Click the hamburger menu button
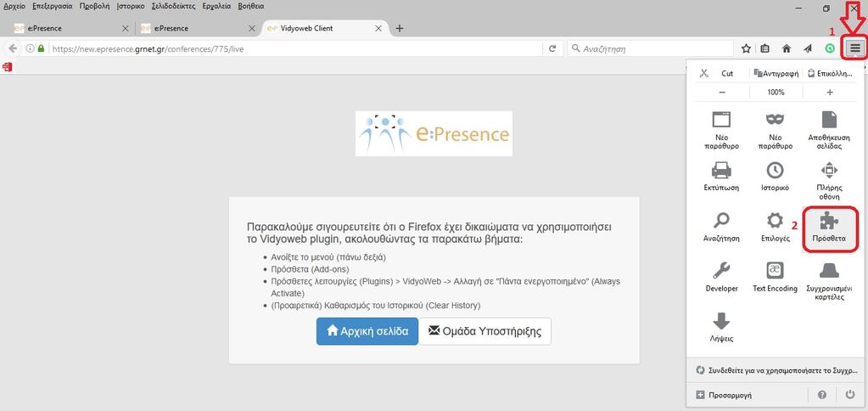This screenshot has width=868, height=411. point(855,48)
